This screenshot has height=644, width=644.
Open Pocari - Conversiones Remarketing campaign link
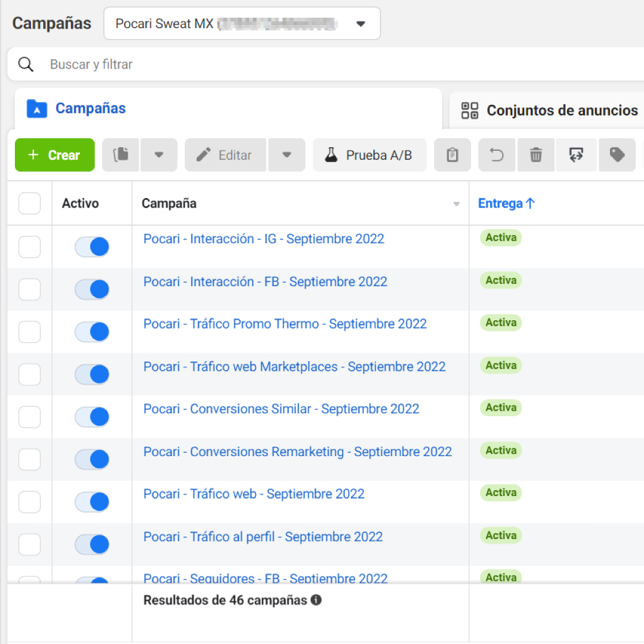(298, 451)
